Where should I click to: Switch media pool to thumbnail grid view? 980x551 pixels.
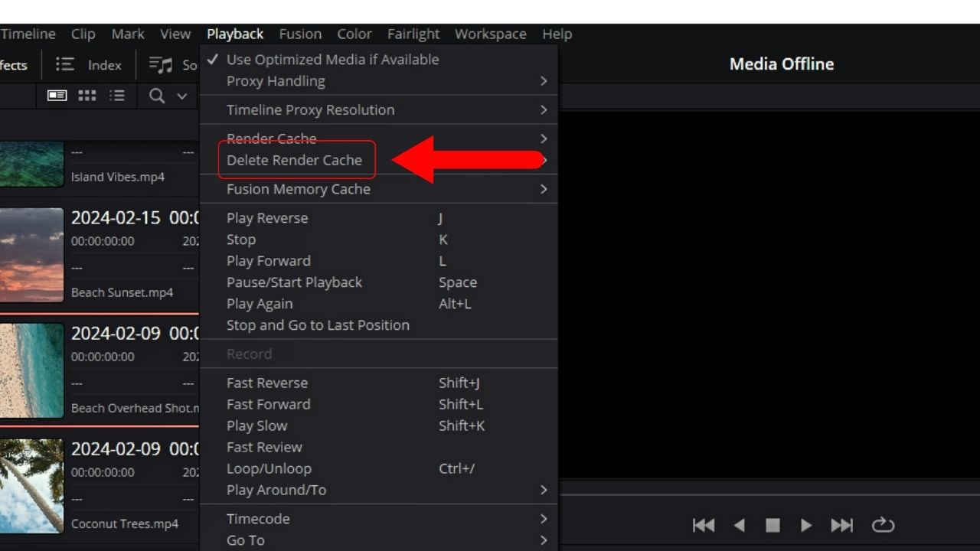pos(87,96)
